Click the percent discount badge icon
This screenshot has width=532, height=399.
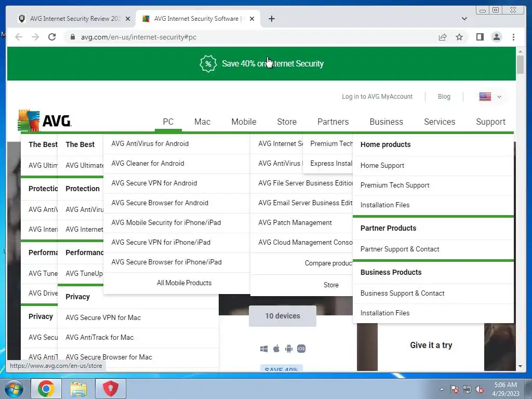click(208, 63)
